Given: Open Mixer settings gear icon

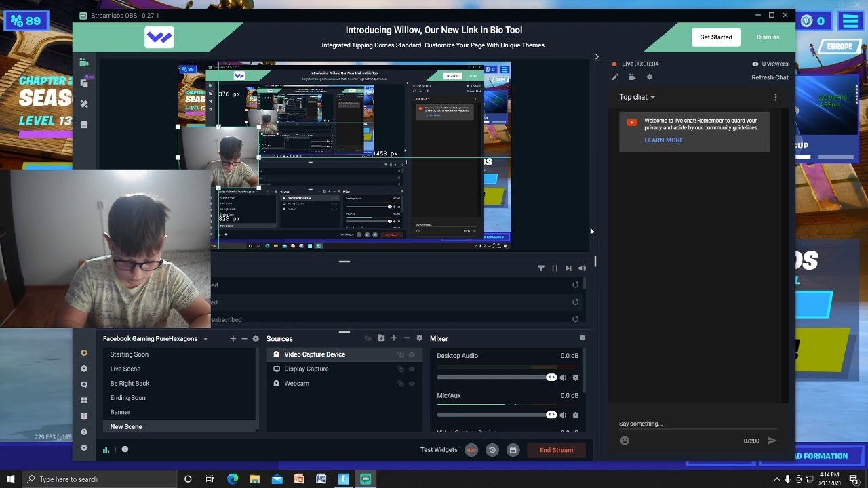Looking at the screenshot, I should coord(583,338).
